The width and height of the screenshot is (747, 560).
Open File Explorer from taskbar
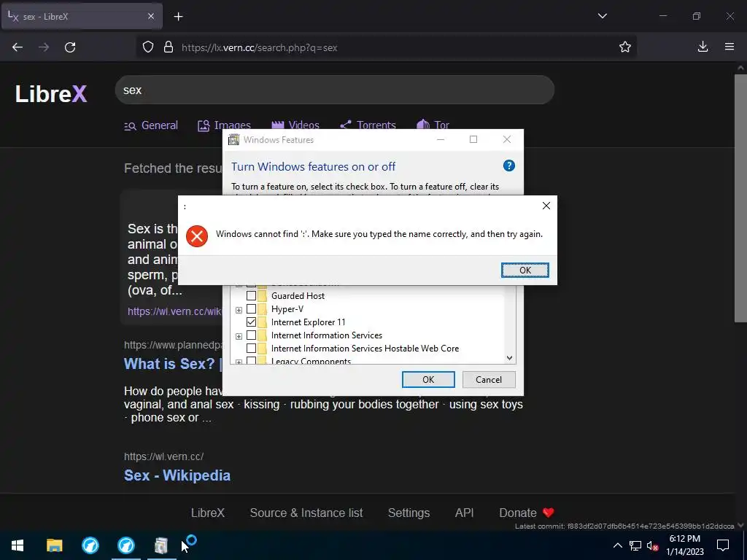[x=54, y=545]
